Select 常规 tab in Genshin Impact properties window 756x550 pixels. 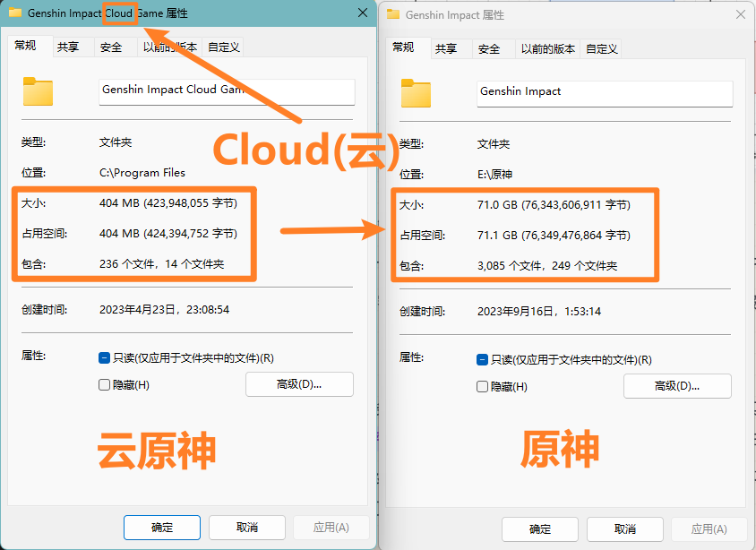pos(408,48)
